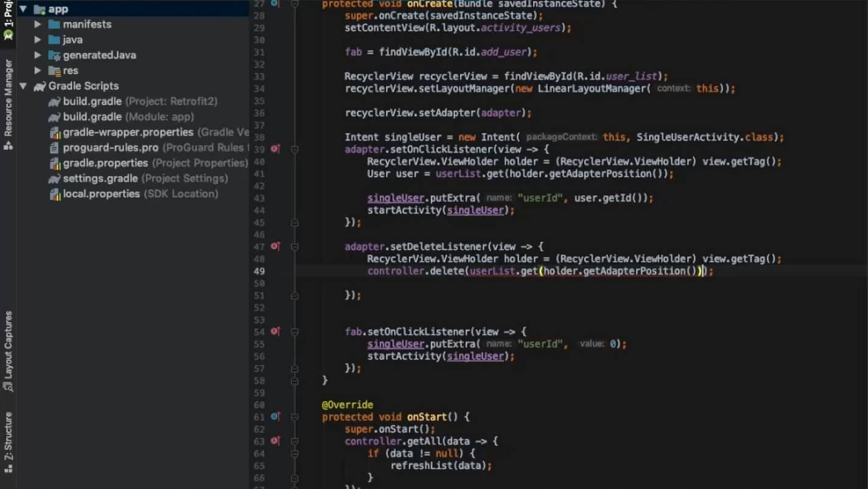868x489 pixels.
Task: Select build.gradle (Project: Retrofit2) in tree
Action: tap(140, 102)
